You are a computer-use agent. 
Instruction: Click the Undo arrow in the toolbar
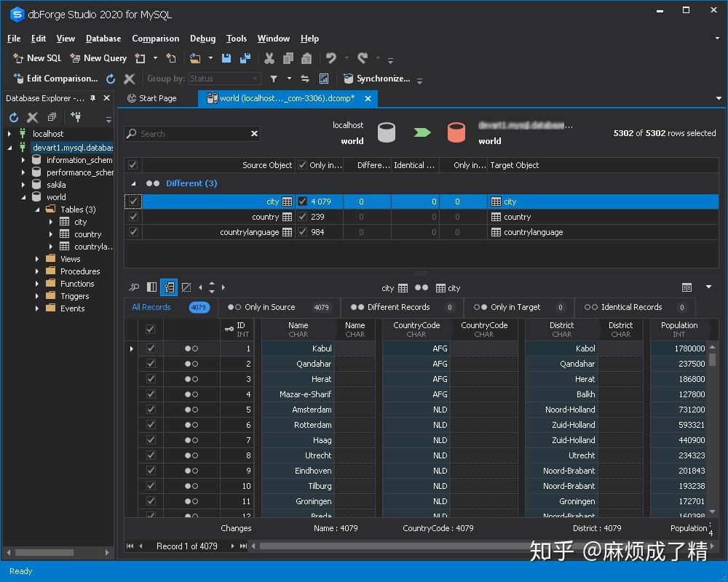tap(332, 58)
